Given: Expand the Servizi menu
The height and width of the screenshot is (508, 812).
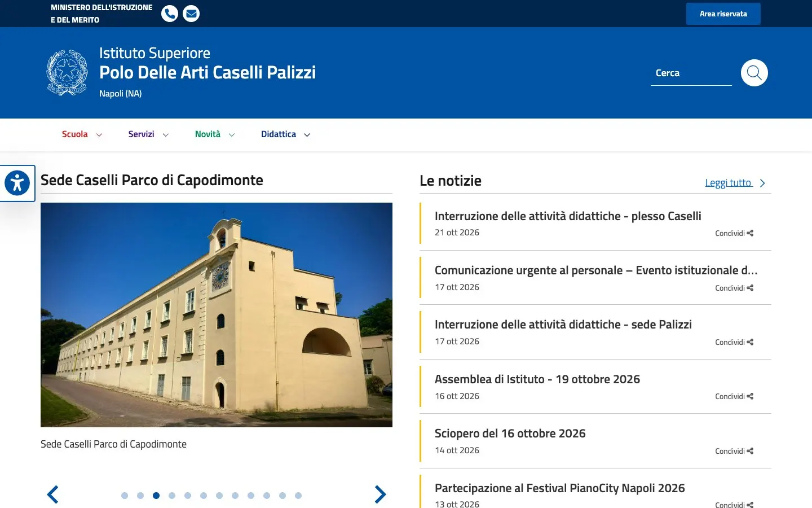Looking at the screenshot, I should [149, 134].
